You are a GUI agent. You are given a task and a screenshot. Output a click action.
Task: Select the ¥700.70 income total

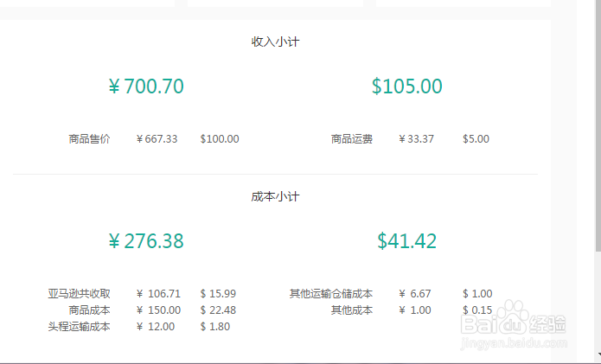(x=146, y=86)
